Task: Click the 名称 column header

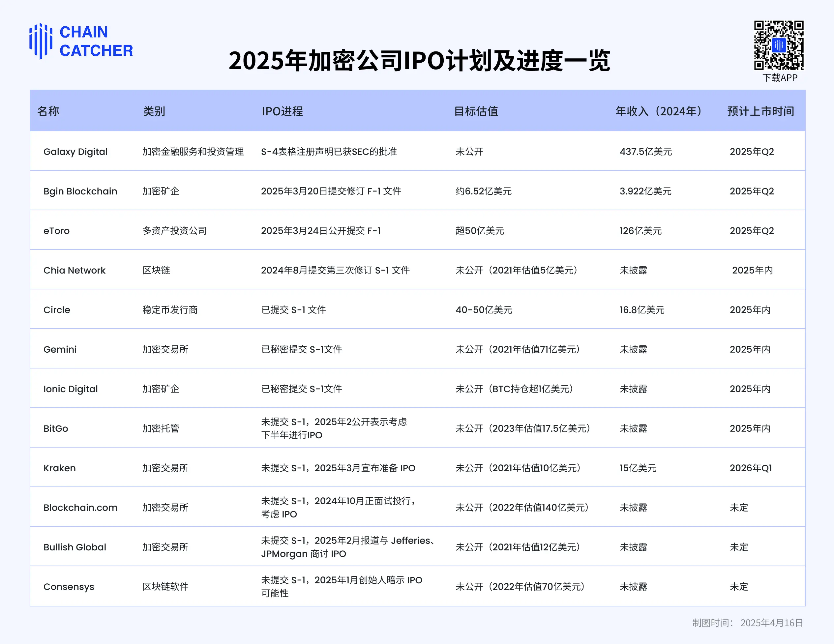Action: click(48, 111)
